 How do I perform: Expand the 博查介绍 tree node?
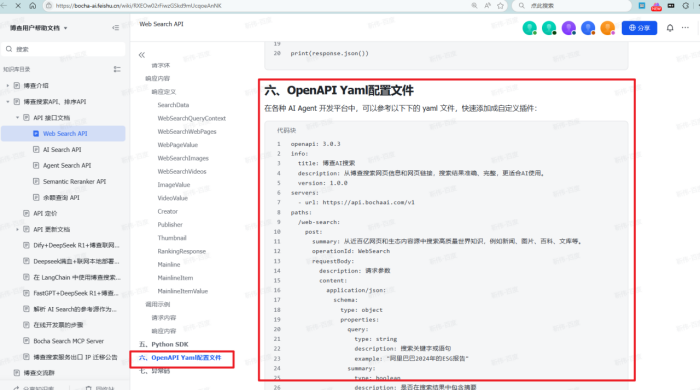[8, 85]
